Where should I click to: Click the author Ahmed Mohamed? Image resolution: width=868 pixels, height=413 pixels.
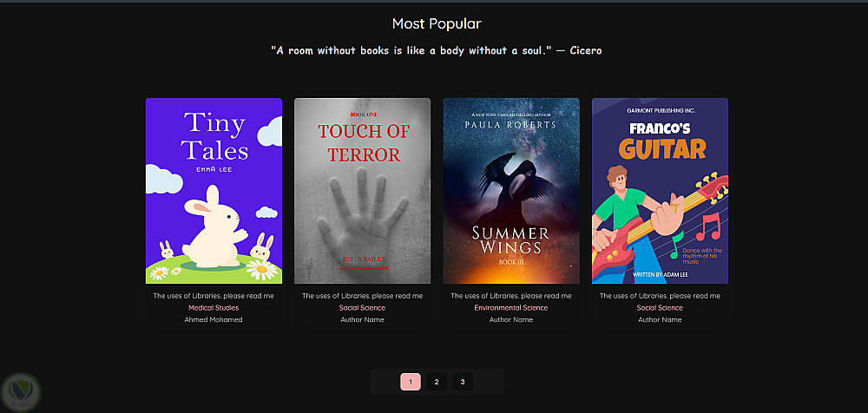point(214,320)
